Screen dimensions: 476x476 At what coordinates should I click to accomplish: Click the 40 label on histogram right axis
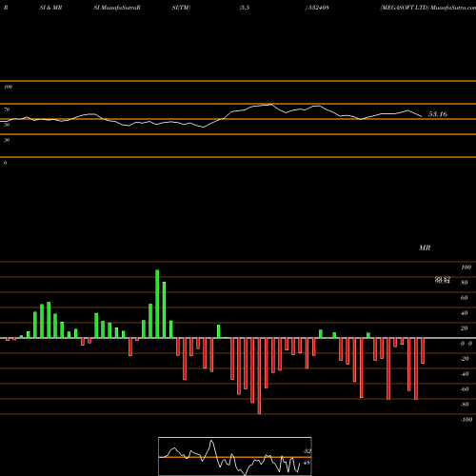click(x=465, y=313)
